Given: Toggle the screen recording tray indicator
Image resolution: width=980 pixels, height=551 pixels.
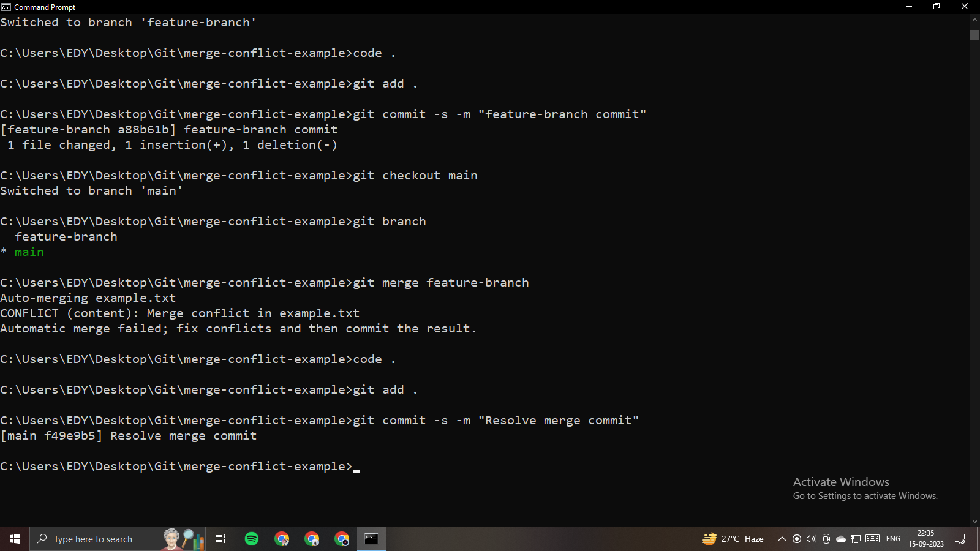Looking at the screenshot, I should pos(797,539).
